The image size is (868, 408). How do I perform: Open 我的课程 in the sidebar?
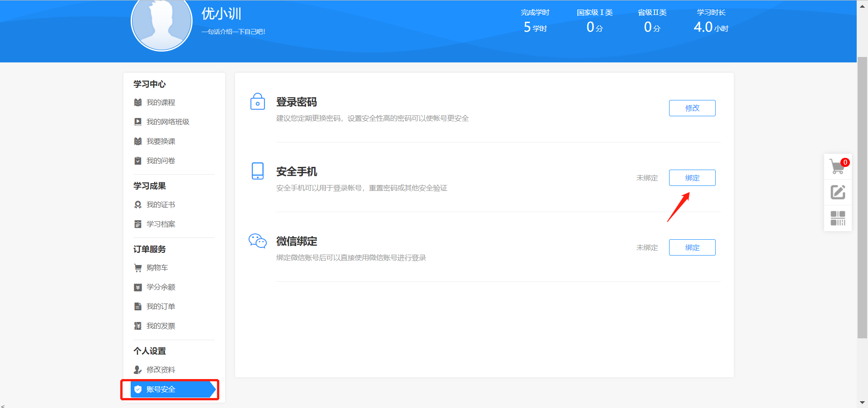[160, 103]
